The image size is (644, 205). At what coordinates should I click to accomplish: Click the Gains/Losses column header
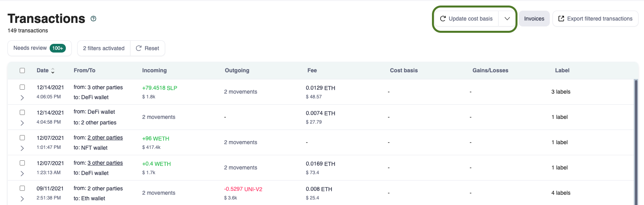tap(490, 70)
